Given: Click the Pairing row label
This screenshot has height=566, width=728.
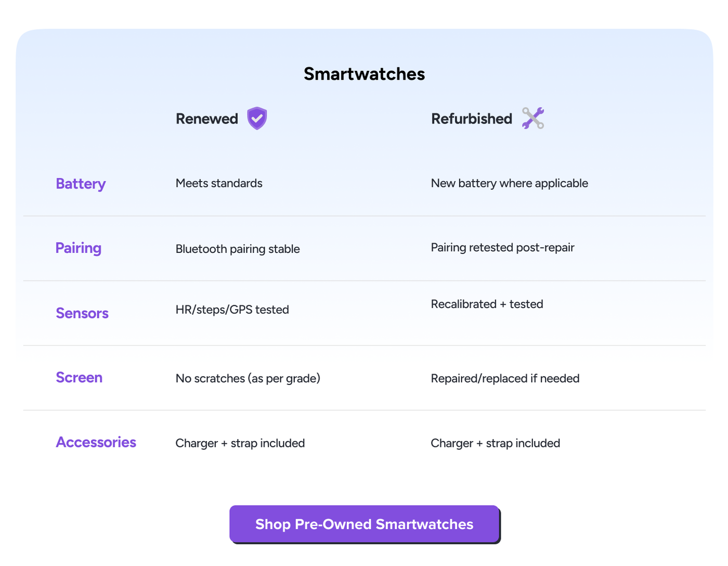Looking at the screenshot, I should [x=78, y=248].
